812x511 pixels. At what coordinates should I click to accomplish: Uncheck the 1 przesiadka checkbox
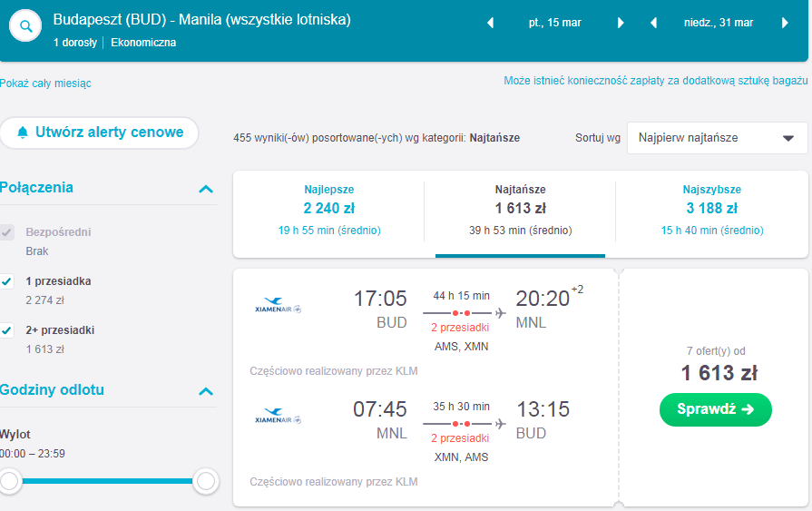pos(6,281)
